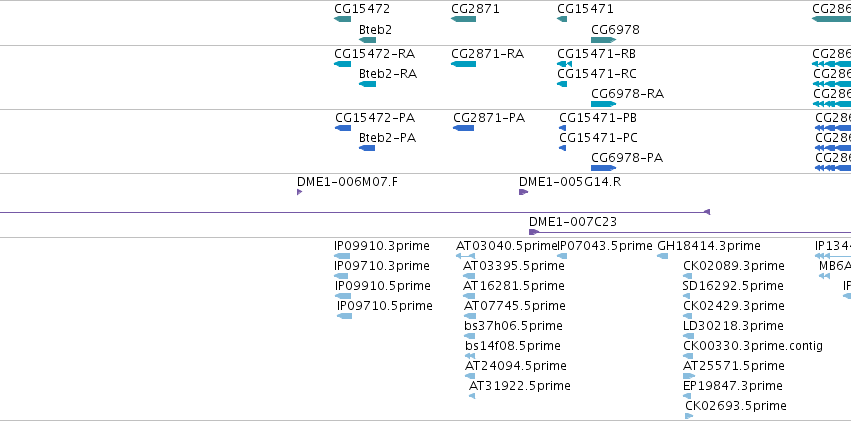
Task: Click the CK02429.3prime EST
Action: [688, 316]
